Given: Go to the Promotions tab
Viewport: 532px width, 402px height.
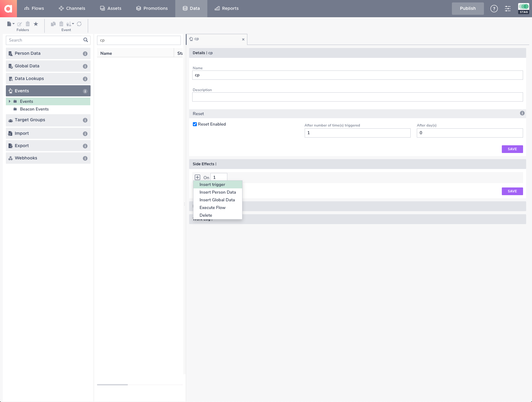Looking at the screenshot, I should 152,8.
